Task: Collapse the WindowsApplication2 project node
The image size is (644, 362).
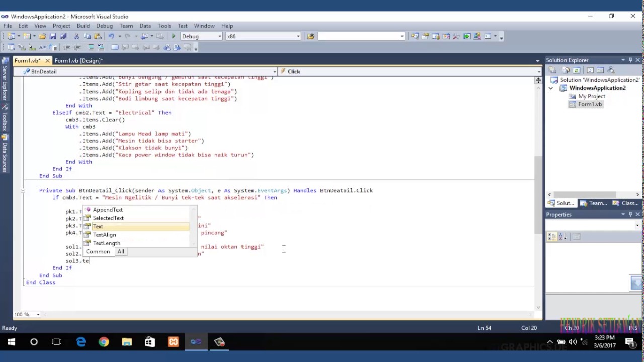Action: click(550, 88)
